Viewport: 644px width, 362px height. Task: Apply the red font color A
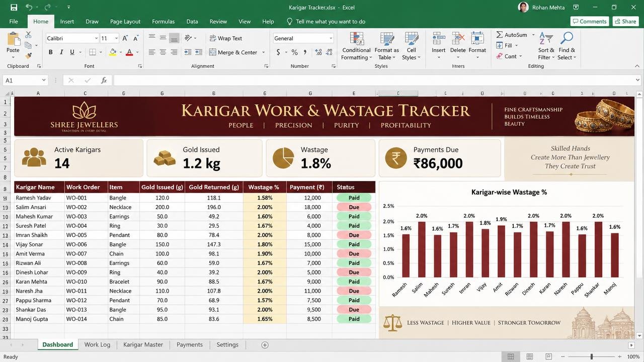(129, 52)
